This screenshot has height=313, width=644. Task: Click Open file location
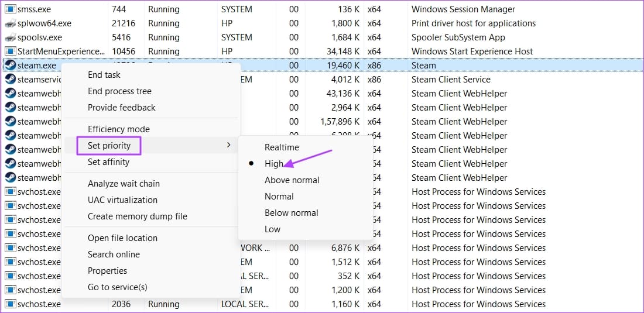(150, 238)
